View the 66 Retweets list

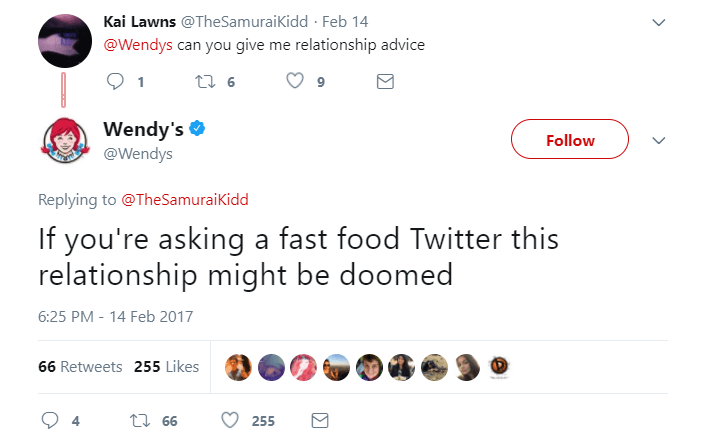[80, 366]
